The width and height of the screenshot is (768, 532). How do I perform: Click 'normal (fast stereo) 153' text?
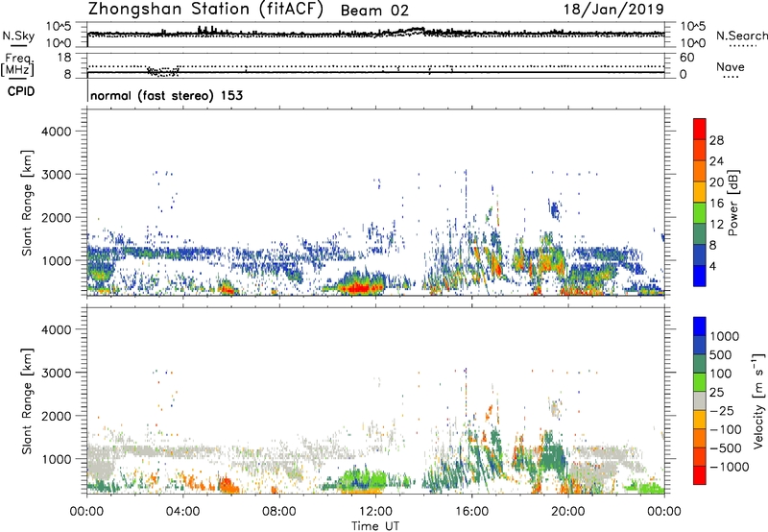[166, 95]
